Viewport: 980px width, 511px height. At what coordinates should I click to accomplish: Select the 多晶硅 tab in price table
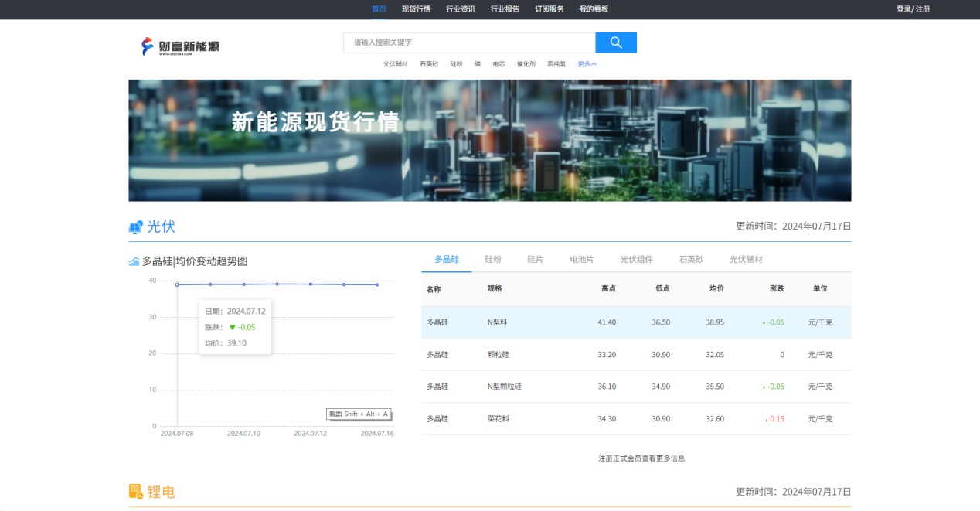(447, 260)
